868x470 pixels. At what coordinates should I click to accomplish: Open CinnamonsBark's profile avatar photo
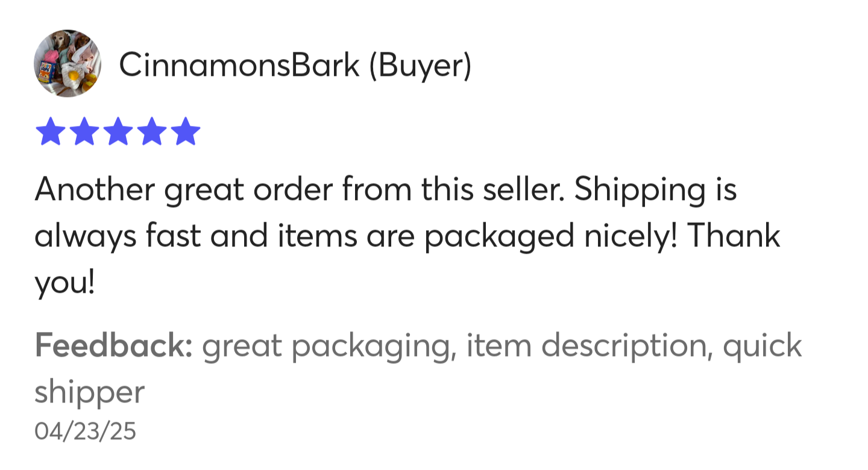(x=67, y=63)
